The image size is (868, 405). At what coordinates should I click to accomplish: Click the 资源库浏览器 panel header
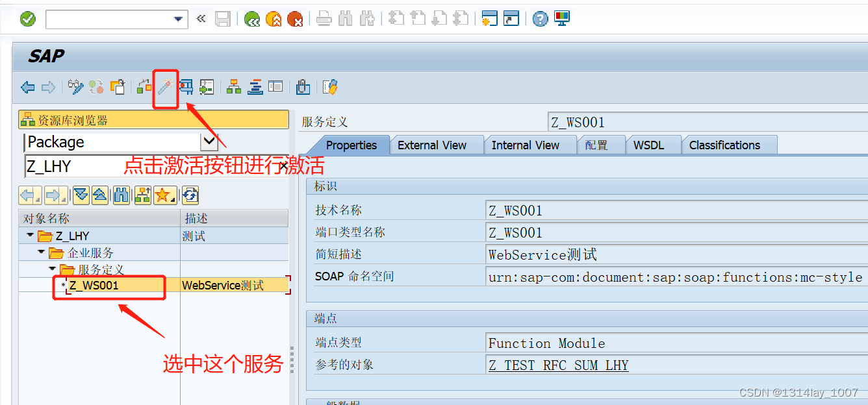tap(154, 120)
